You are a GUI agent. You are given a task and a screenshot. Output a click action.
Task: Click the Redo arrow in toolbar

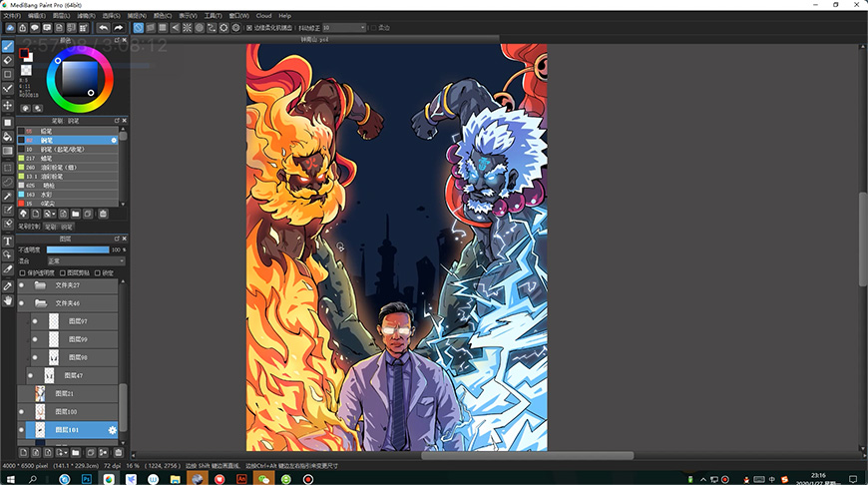pos(118,28)
